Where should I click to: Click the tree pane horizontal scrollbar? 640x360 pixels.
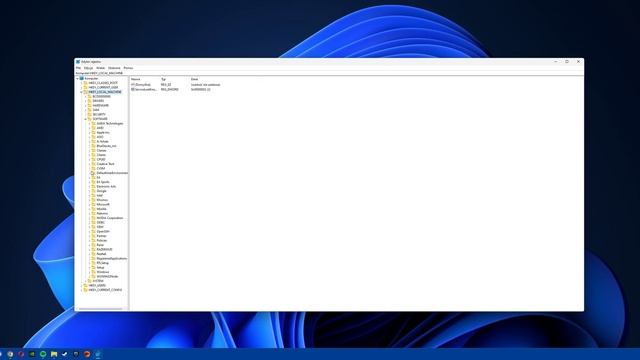point(101,309)
